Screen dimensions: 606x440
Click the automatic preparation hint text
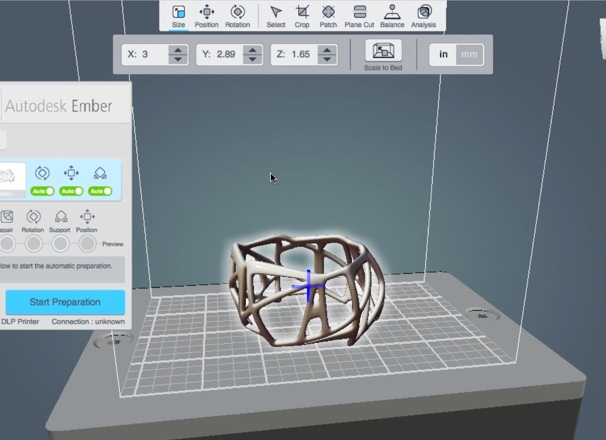click(x=56, y=266)
